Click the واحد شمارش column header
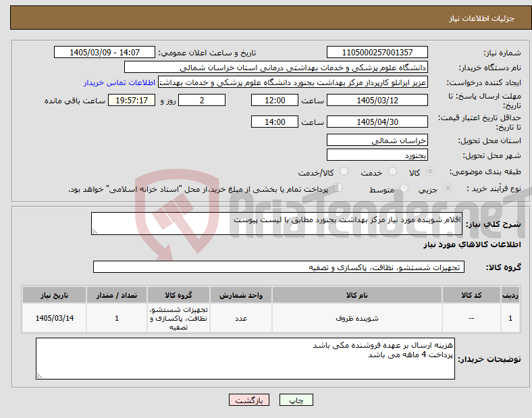 [241, 295]
